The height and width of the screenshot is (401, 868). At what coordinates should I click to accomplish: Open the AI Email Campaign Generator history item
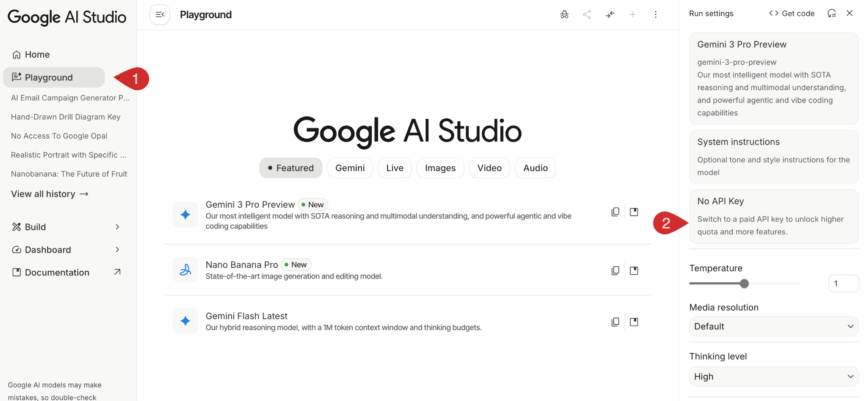coord(70,98)
